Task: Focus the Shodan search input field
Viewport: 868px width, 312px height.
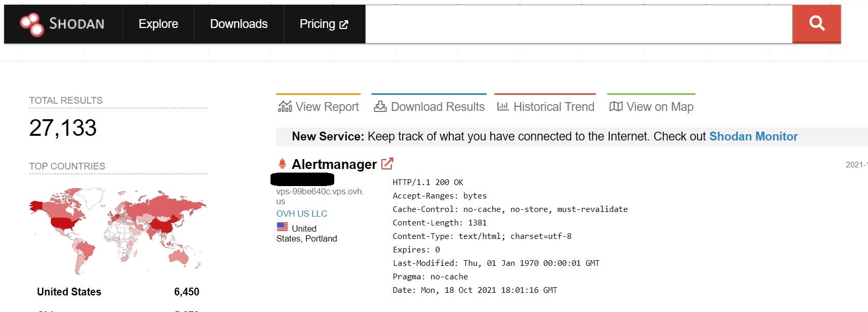Action: [x=578, y=24]
